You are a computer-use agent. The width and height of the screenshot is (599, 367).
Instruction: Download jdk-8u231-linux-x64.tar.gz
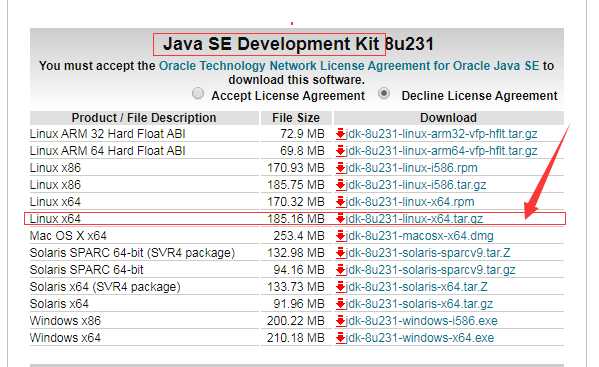pos(414,219)
